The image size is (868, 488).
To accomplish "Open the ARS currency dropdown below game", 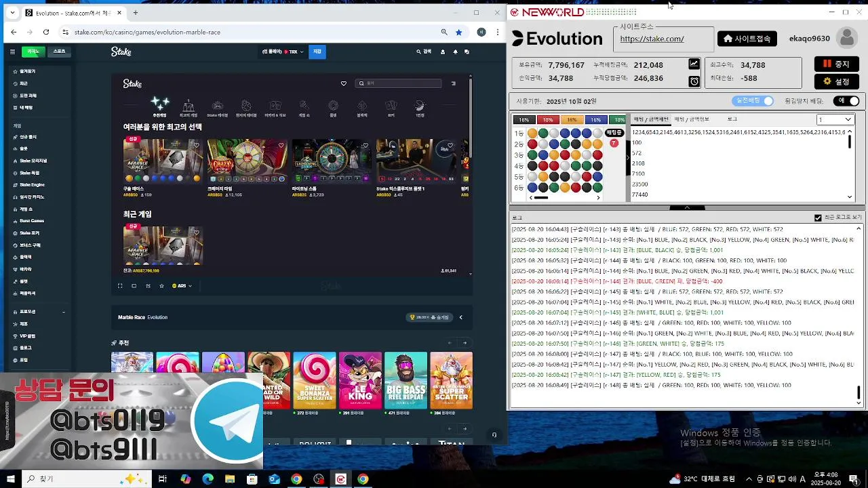I will (x=182, y=286).
